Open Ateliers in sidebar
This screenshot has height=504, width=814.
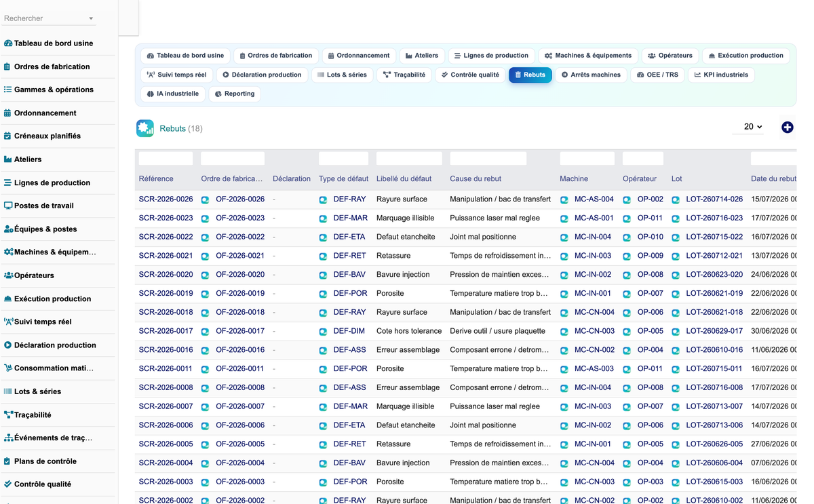click(x=28, y=159)
